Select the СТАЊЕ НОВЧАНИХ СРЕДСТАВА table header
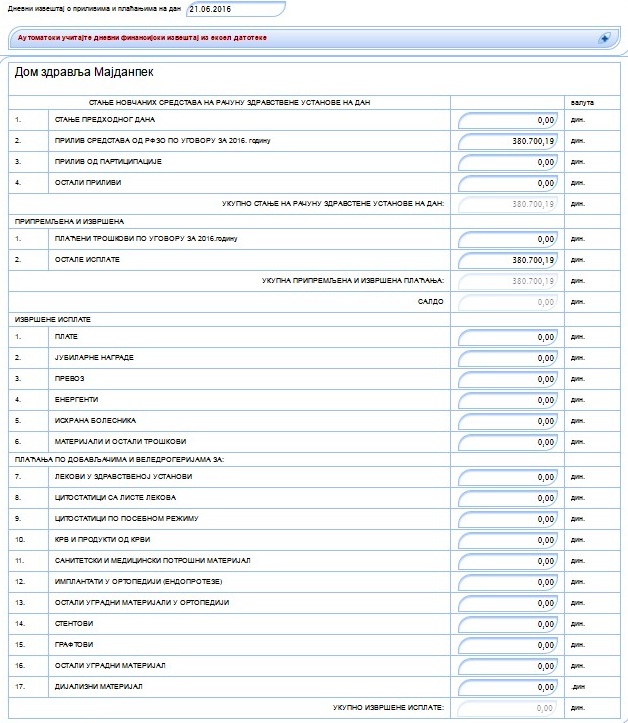This screenshot has width=628, height=723. (x=230, y=102)
